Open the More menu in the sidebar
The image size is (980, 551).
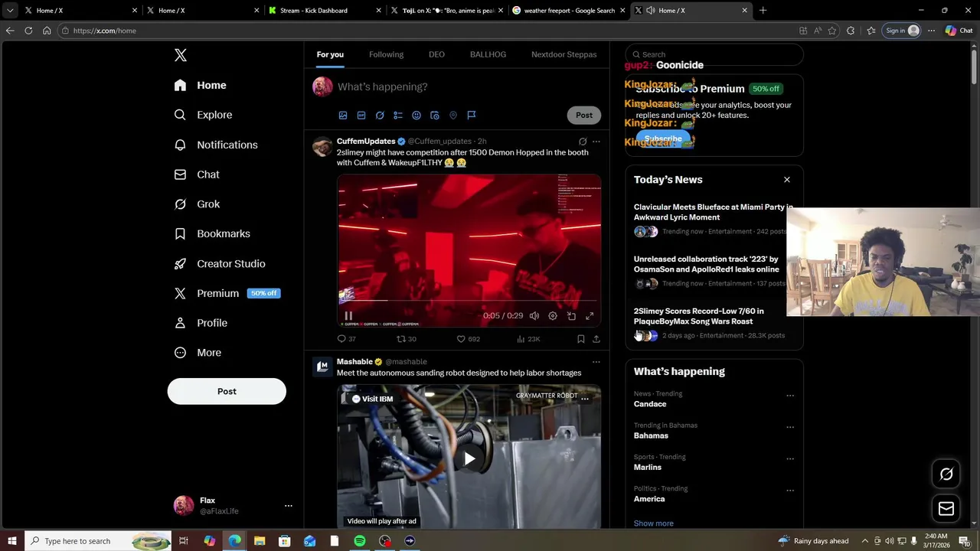198,353
